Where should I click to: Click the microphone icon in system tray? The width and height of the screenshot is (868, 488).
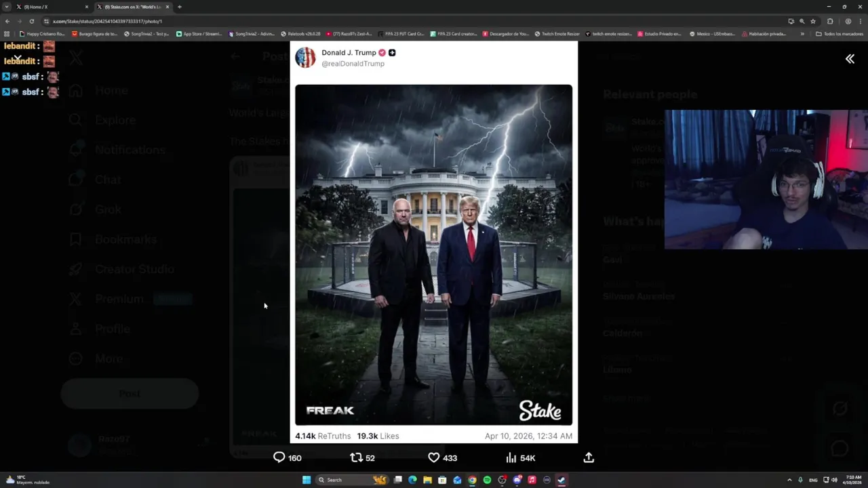800,480
